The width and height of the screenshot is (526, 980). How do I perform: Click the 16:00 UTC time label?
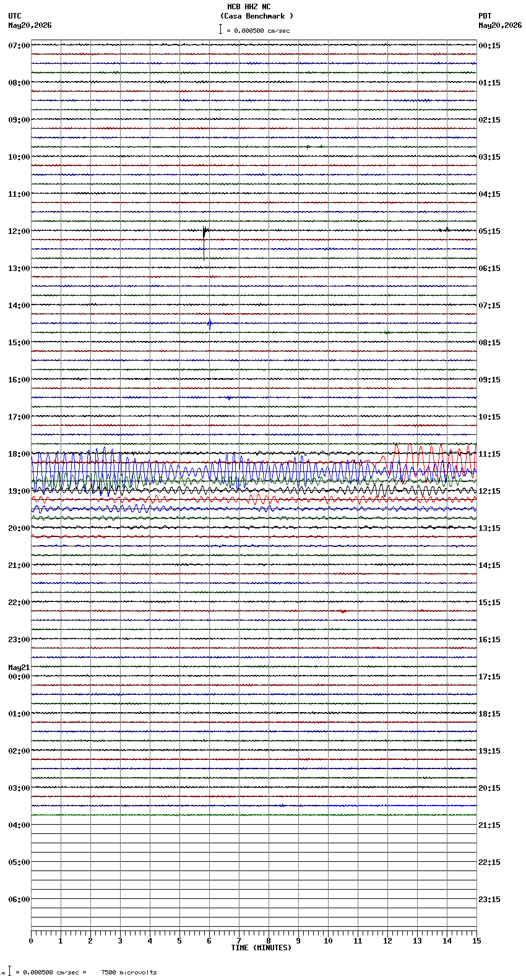[19, 380]
